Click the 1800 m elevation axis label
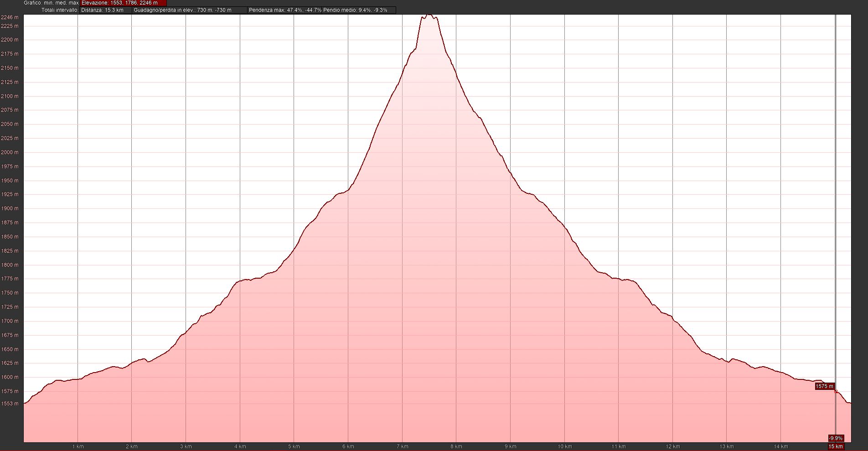 tap(10, 265)
